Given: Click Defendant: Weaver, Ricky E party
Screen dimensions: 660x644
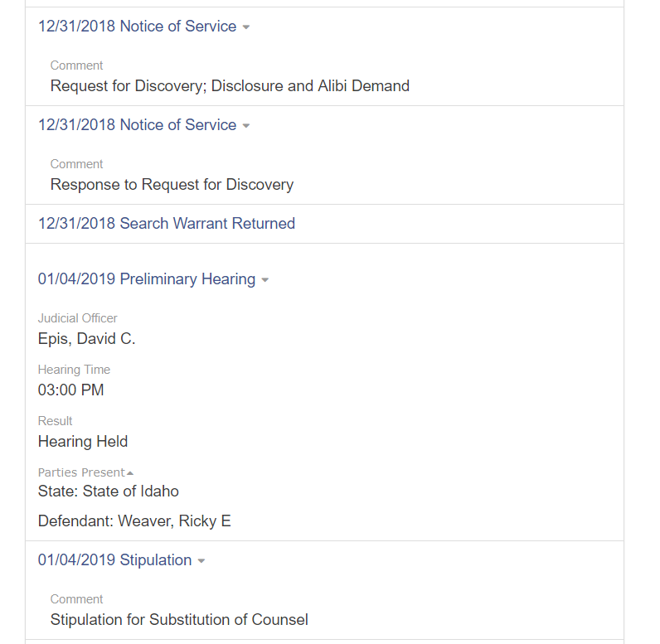Looking at the screenshot, I should 134,521.
